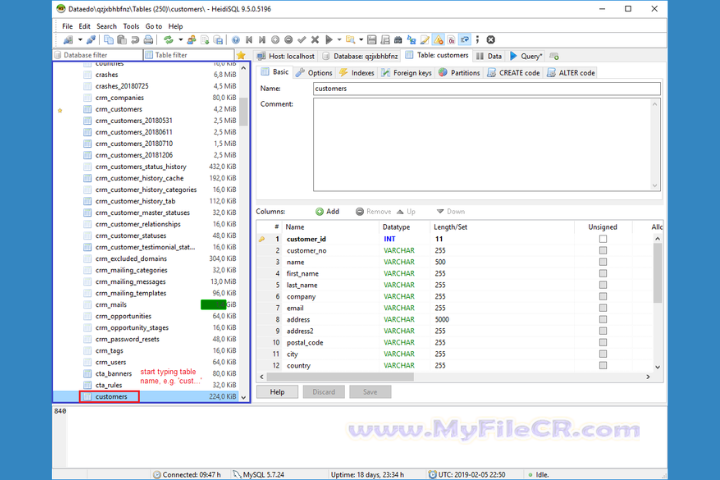720x480 pixels.
Task: Open the Host: localhost tab
Action: tap(286, 56)
